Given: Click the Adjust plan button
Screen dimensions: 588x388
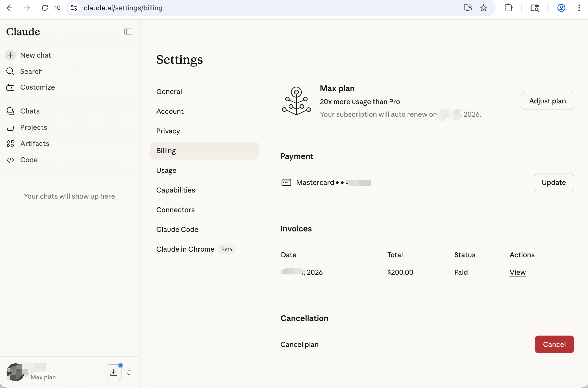Looking at the screenshot, I should (x=547, y=101).
